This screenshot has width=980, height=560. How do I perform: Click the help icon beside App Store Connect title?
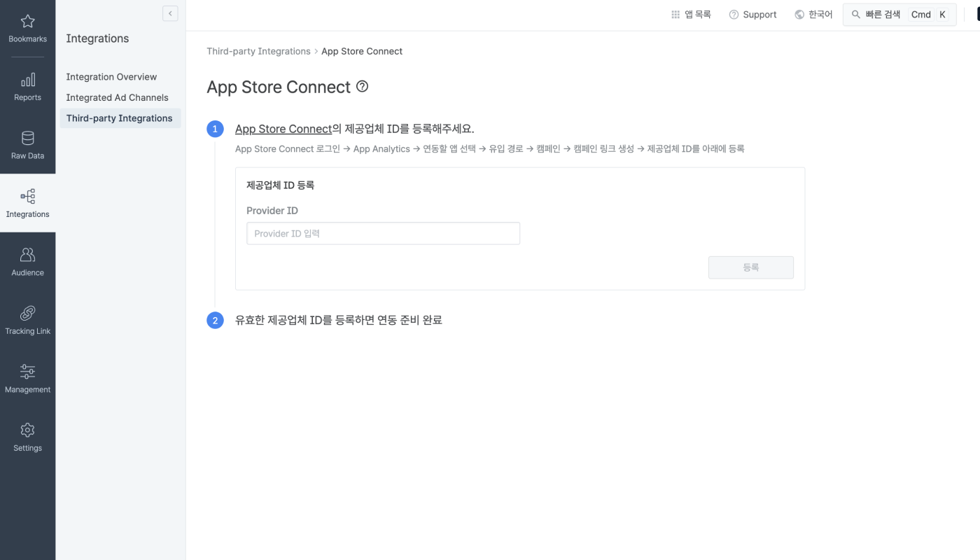click(x=362, y=87)
